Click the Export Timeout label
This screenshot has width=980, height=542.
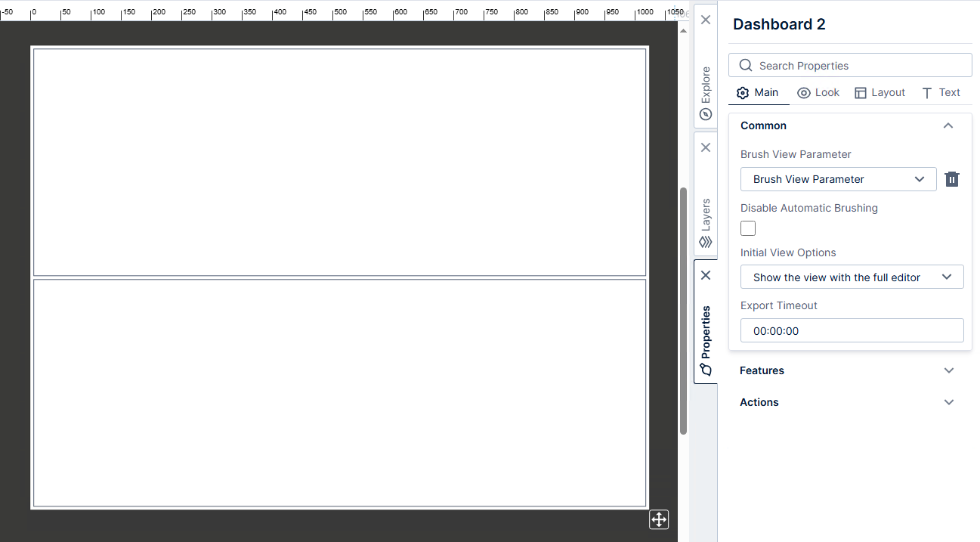[x=779, y=305]
